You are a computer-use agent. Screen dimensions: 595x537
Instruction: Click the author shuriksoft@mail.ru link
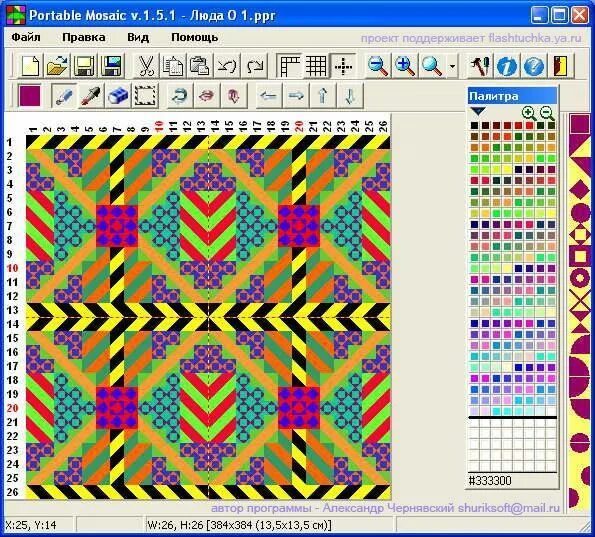[509, 508]
